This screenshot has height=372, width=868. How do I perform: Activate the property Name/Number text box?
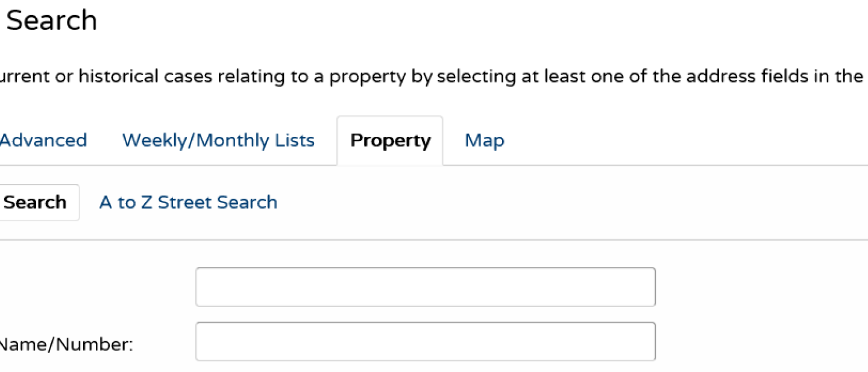pyautogui.click(x=424, y=341)
